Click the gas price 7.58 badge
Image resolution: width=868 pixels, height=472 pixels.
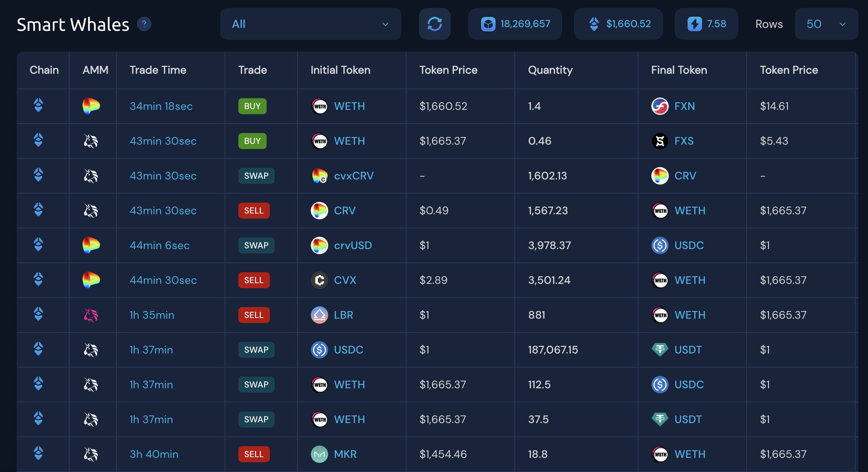pos(706,24)
